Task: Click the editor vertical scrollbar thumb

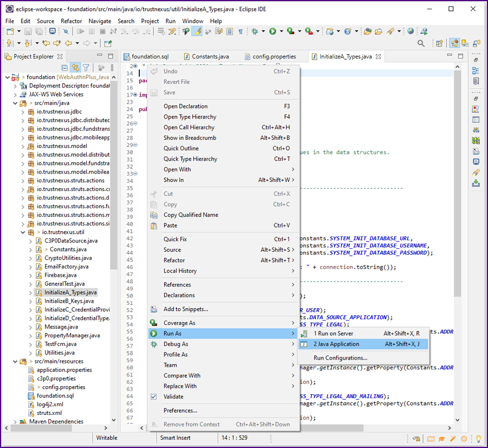Action: tap(457, 183)
